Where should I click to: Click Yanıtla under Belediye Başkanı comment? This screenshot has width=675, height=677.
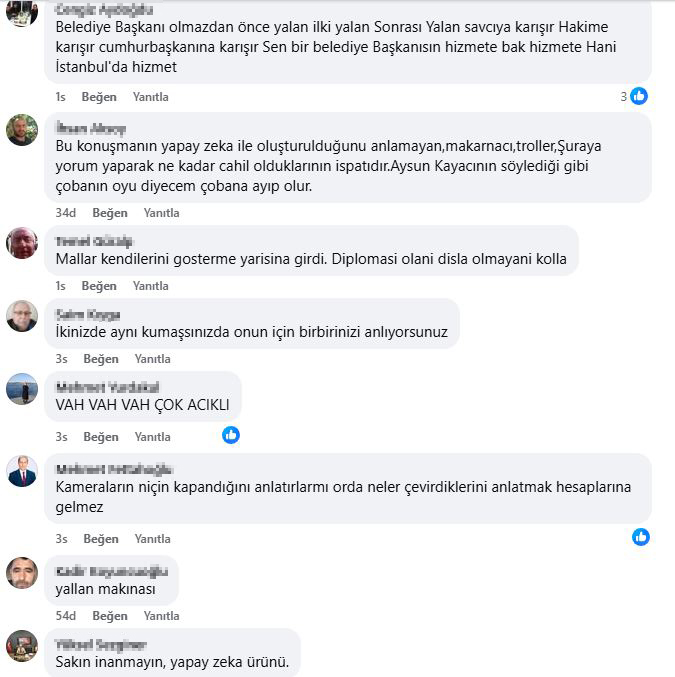(x=151, y=97)
